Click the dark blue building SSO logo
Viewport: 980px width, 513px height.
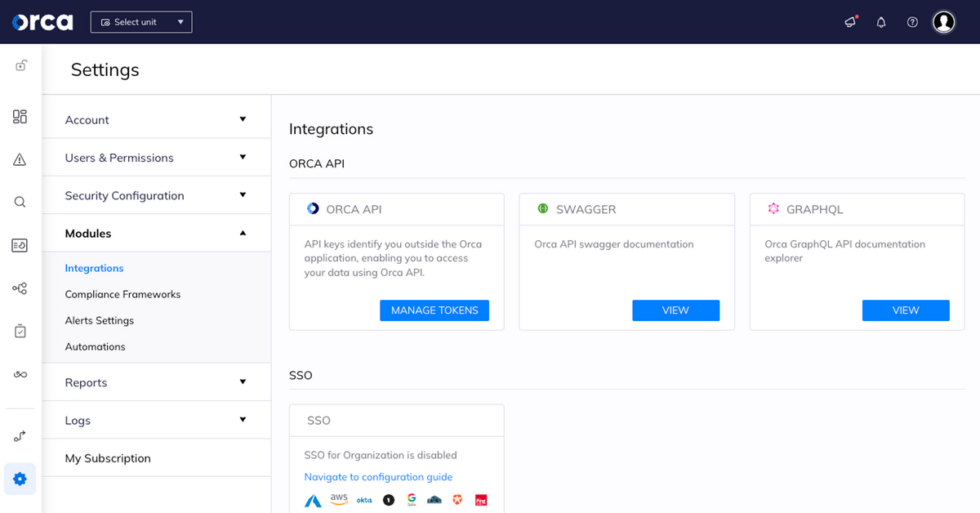click(434, 500)
